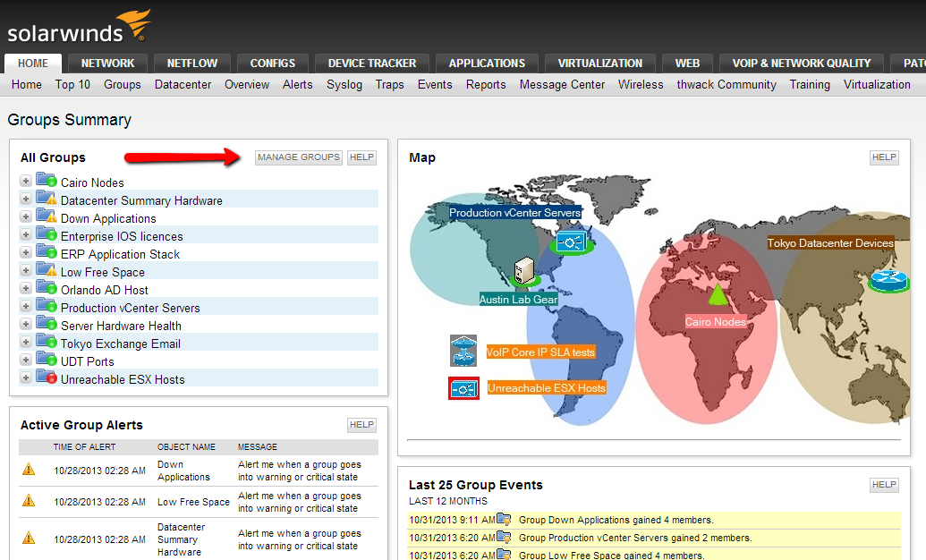This screenshot has height=560, width=926.
Task: Click the Down Applications folder warning icon
Action: click(46, 216)
